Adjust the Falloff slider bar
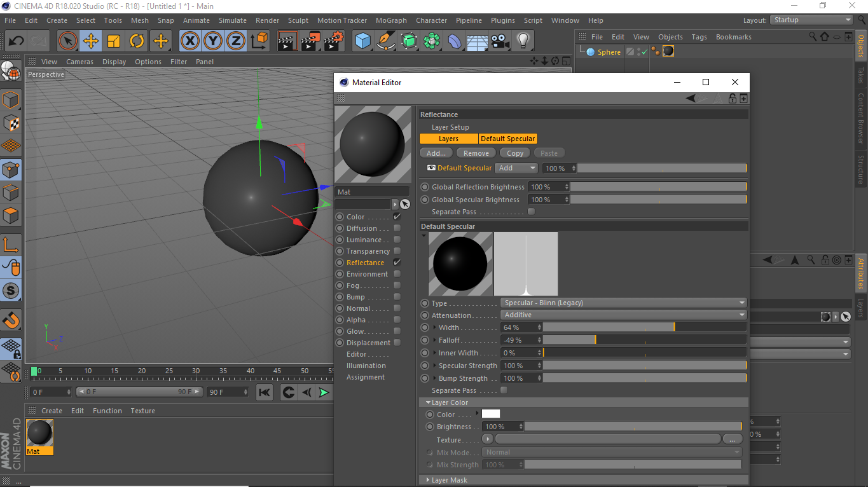 pos(645,340)
